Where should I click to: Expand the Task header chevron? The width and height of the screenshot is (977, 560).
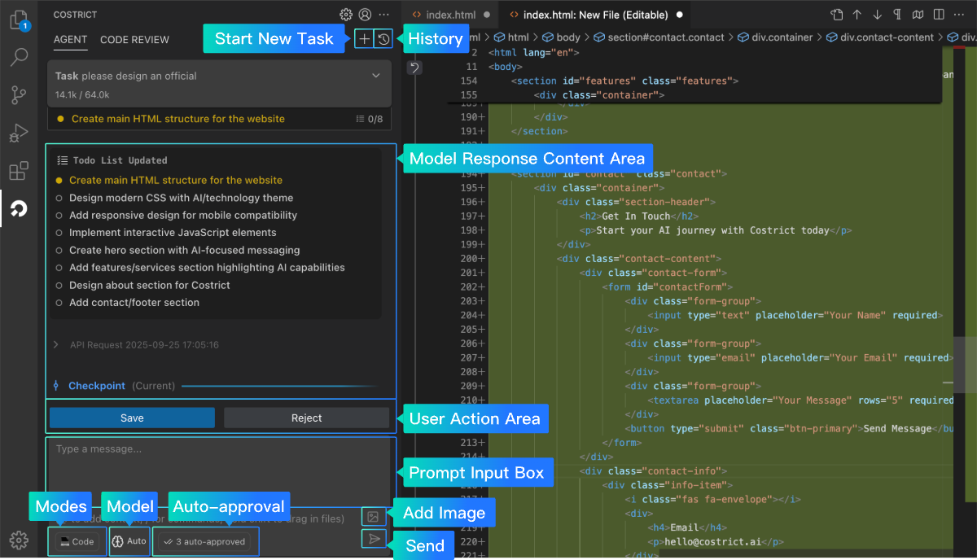pyautogui.click(x=376, y=76)
